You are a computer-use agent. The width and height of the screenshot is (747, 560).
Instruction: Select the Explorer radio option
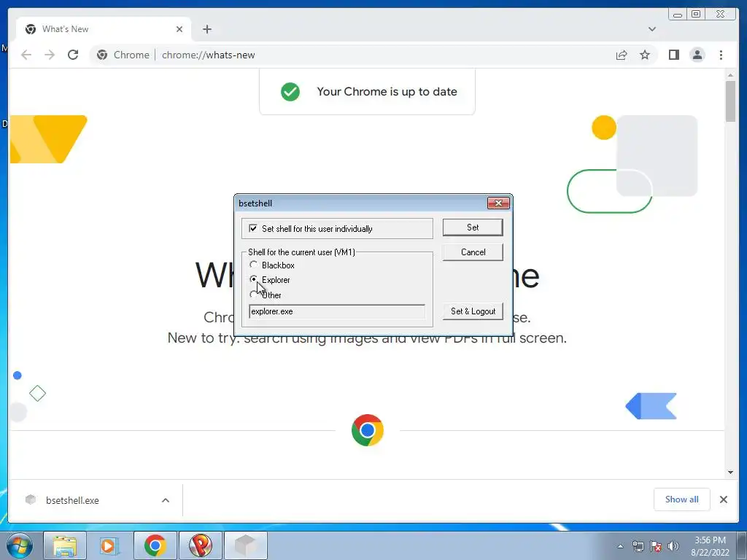tap(253, 279)
